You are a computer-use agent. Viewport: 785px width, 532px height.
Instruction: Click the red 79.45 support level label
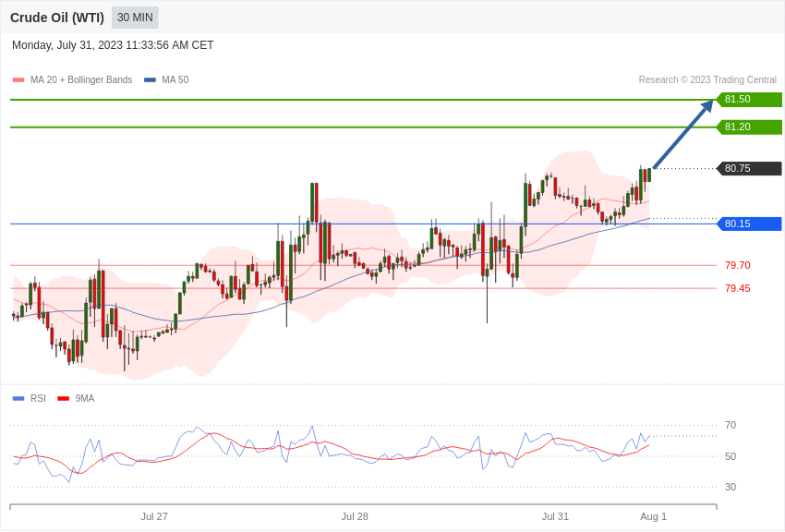[738, 288]
